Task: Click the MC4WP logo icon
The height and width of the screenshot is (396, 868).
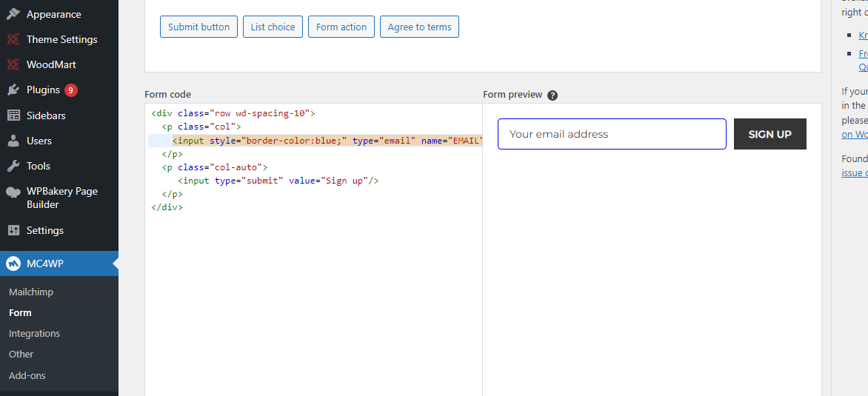Action: (13, 263)
